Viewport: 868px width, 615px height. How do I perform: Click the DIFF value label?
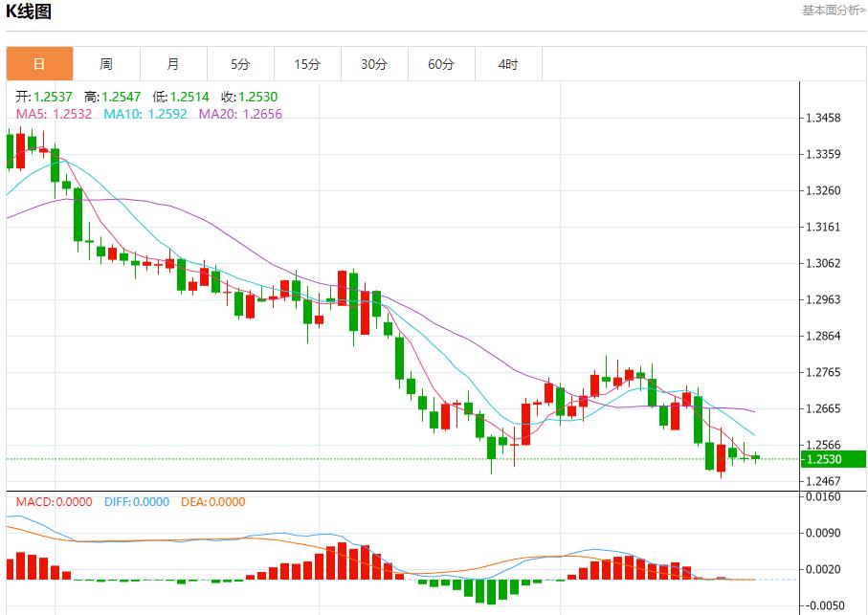pyautogui.click(x=137, y=501)
